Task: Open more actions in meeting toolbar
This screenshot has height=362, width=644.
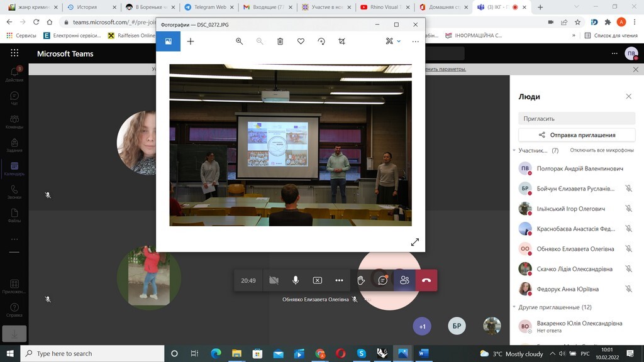Action: pyautogui.click(x=339, y=280)
